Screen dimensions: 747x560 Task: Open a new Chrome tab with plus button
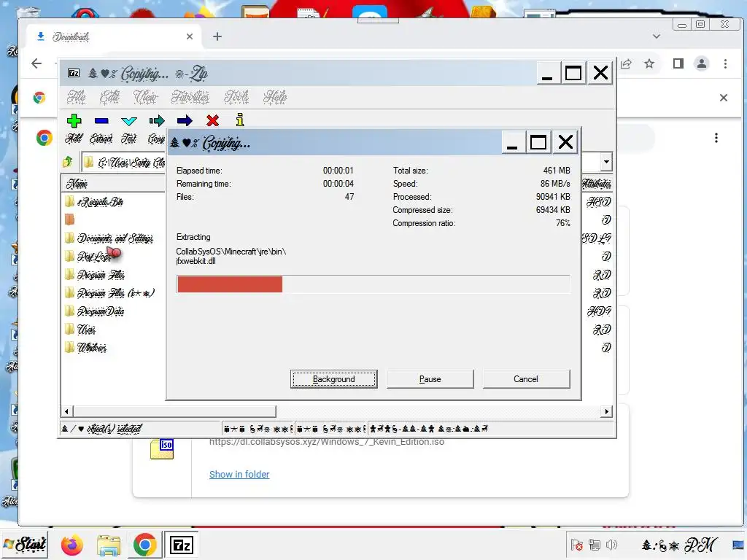[217, 36]
